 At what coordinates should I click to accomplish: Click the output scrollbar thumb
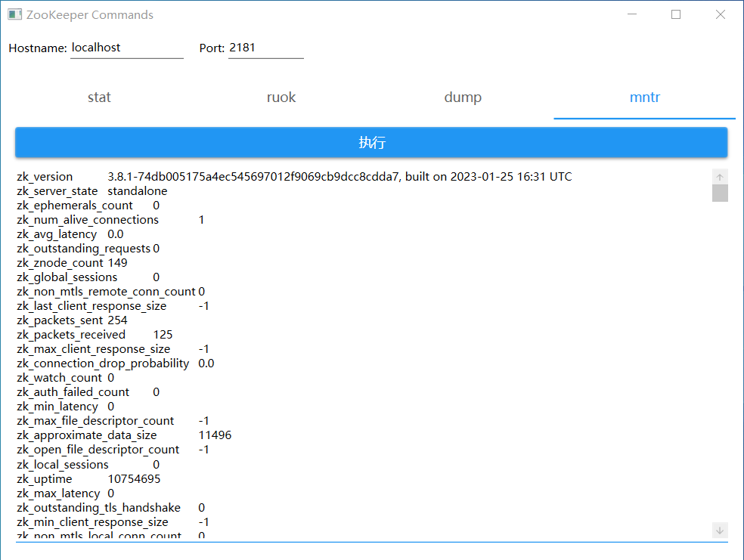(x=720, y=193)
